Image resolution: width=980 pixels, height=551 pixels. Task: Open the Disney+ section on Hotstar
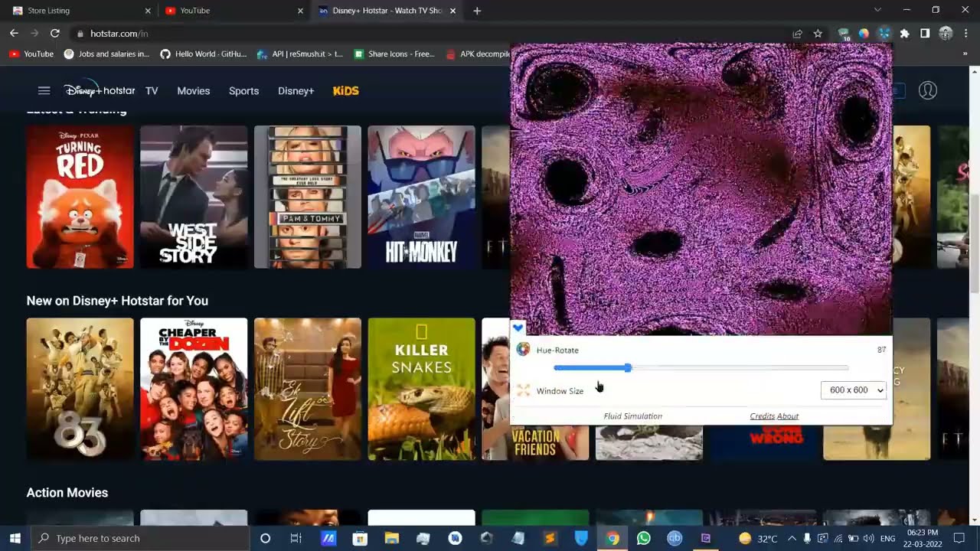click(296, 90)
